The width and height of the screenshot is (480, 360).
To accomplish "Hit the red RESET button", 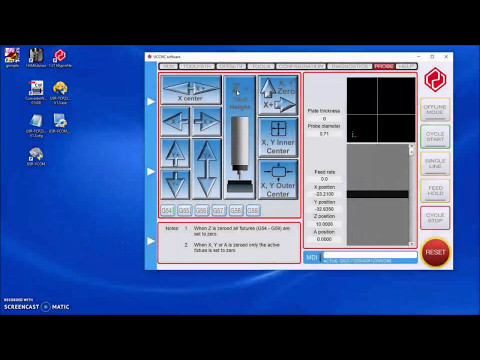I will coord(435,252).
